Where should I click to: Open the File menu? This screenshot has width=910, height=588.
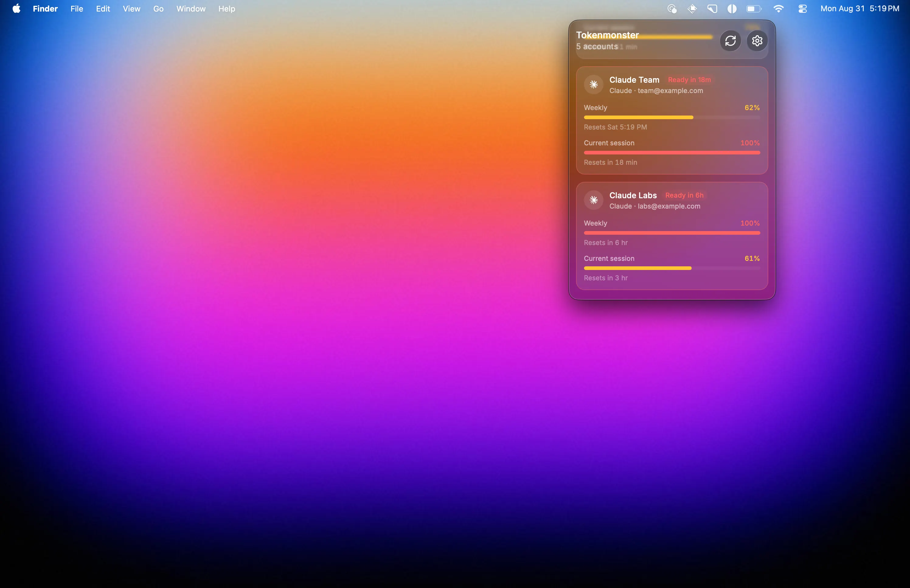[x=77, y=9]
